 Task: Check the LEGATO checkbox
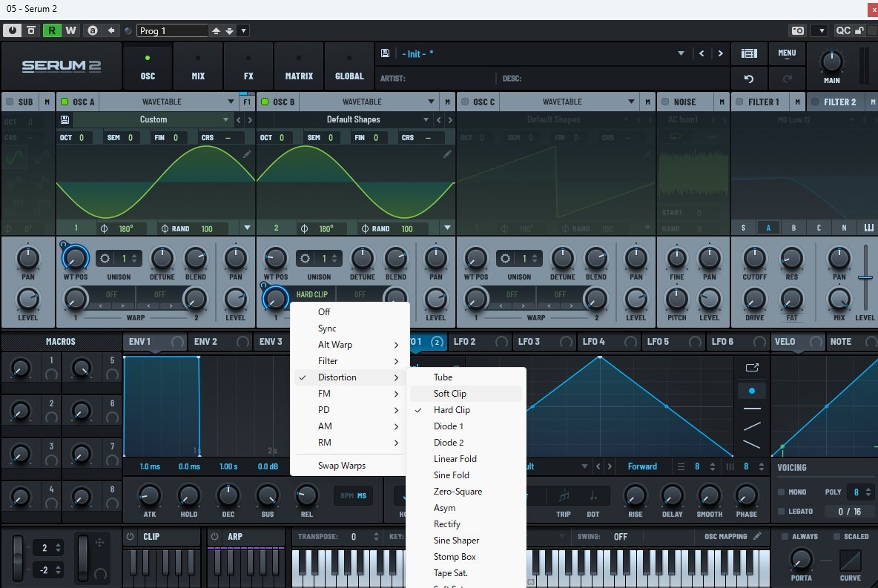781,511
